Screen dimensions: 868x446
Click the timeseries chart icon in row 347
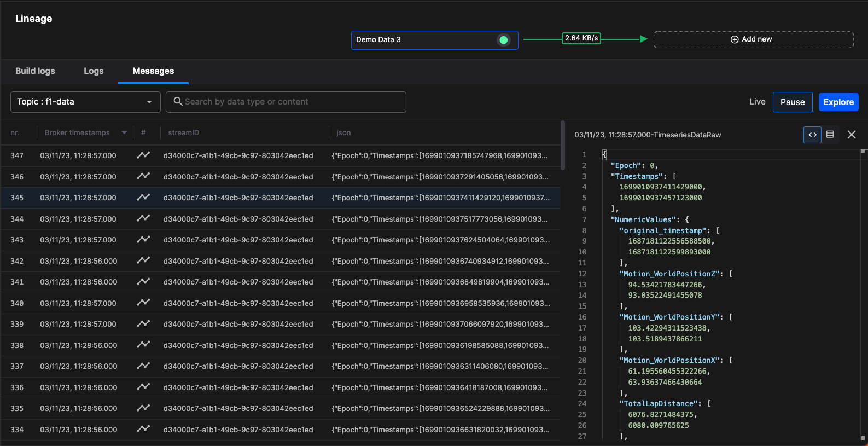[x=143, y=155]
